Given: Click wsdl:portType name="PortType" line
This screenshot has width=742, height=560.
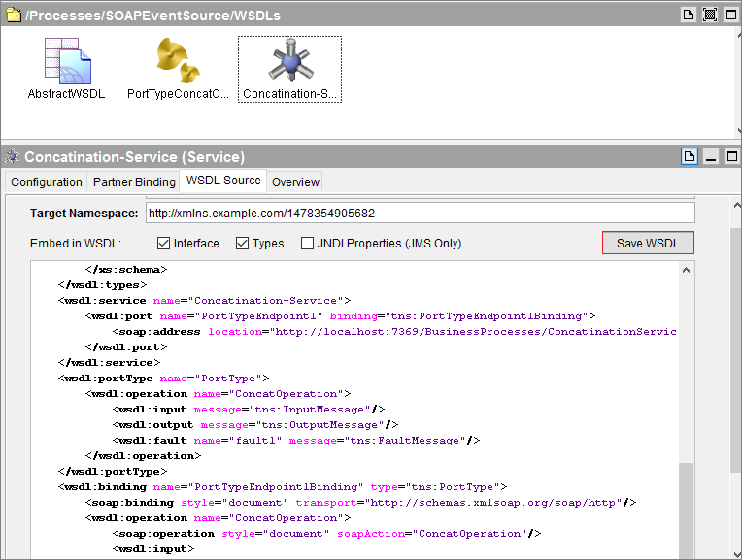Looking at the screenshot, I should point(163,378).
